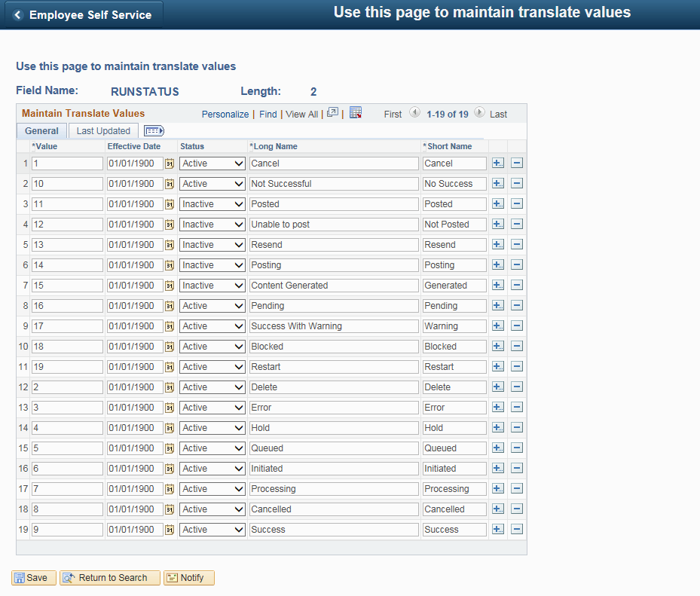Edit Value field containing 17

pyautogui.click(x=67, y=326)
